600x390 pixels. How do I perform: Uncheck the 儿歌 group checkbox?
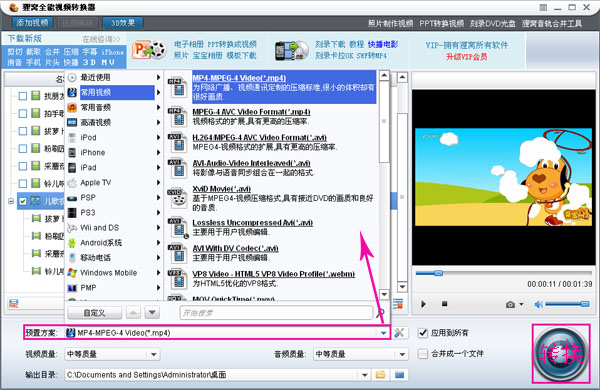pyautogui.click(x=23, y=201)
